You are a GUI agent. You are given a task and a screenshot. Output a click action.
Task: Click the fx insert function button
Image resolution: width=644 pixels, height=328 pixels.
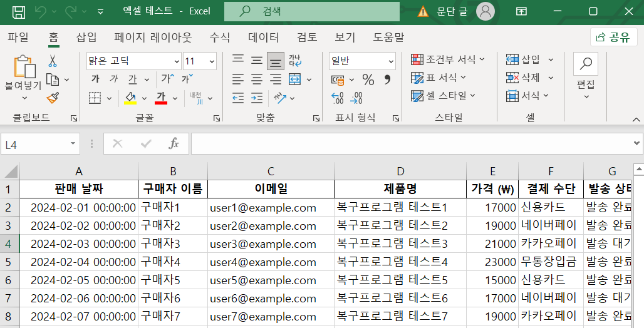click(174, 144)
